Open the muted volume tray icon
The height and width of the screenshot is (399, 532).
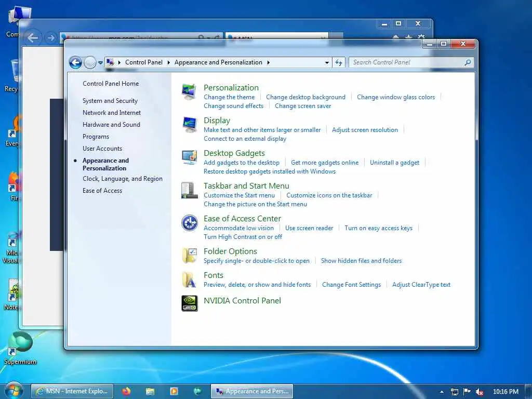[480, 392]
